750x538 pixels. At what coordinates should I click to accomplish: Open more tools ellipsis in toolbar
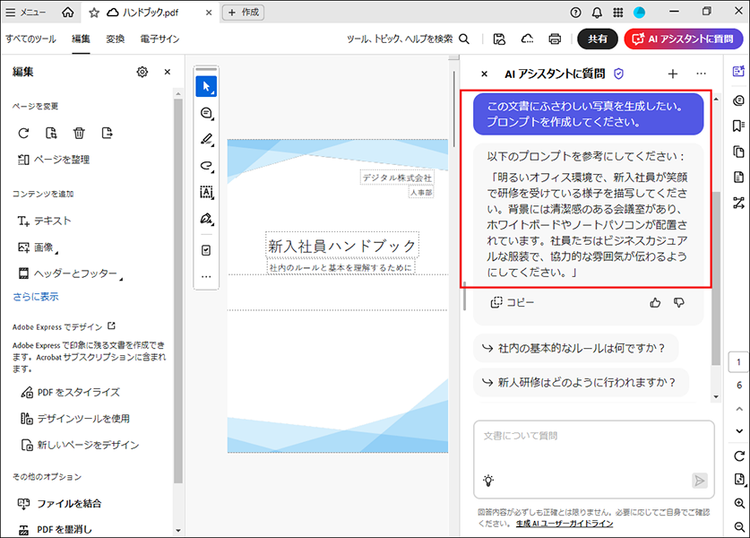[x=207, y=277]
